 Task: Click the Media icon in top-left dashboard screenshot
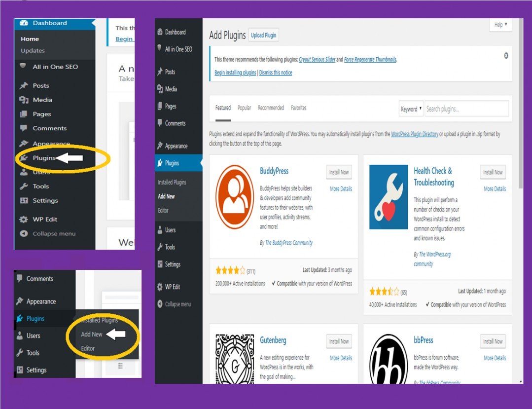pos(24,100)
